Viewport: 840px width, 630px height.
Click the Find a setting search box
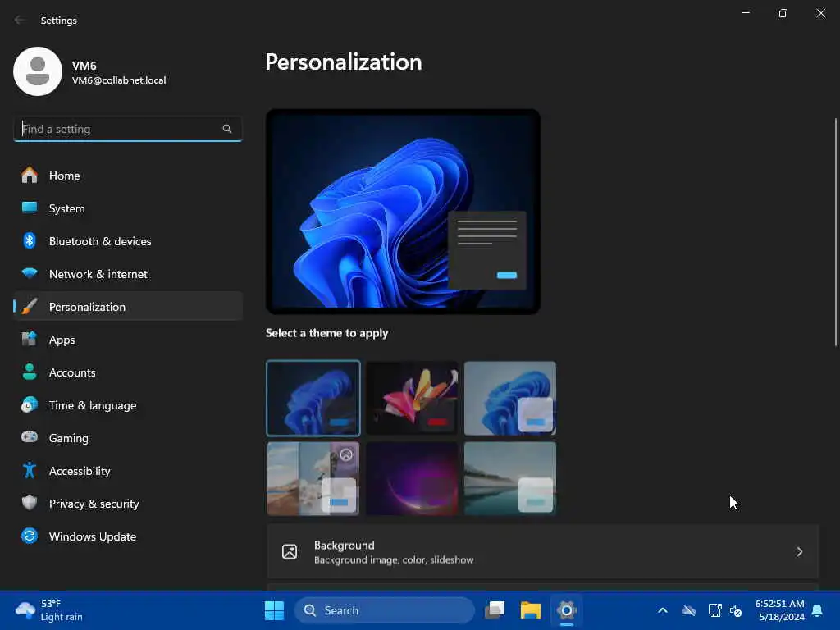[x=127, y=129]
